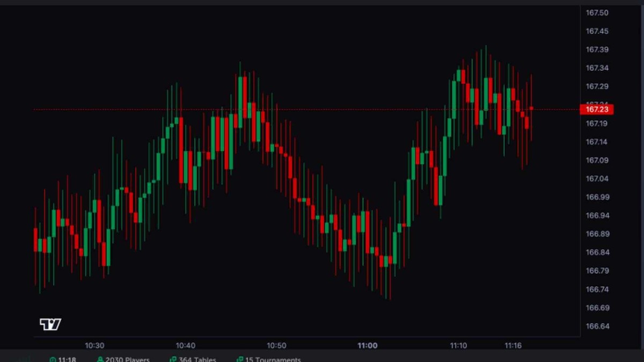Click the 167.39 price axis label

click(x=597, y=49)
